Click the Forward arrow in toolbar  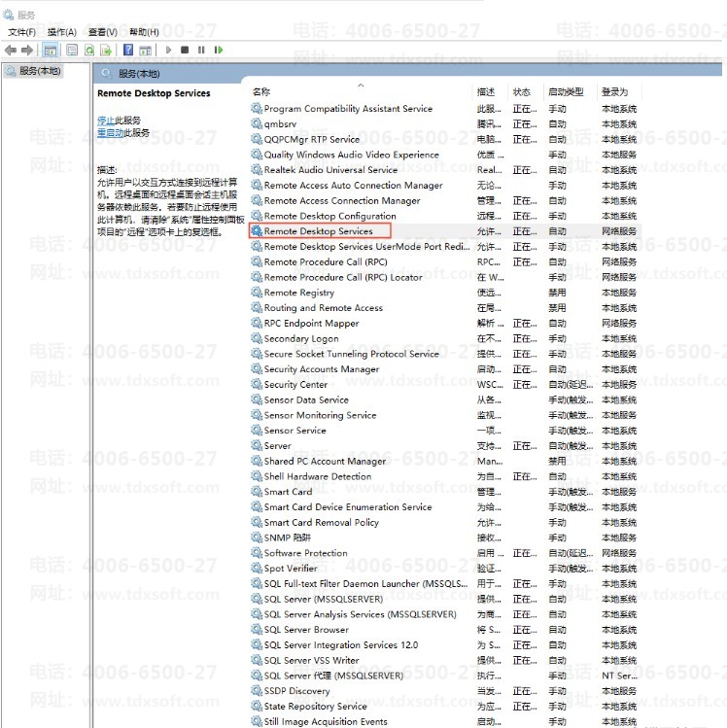27,50
